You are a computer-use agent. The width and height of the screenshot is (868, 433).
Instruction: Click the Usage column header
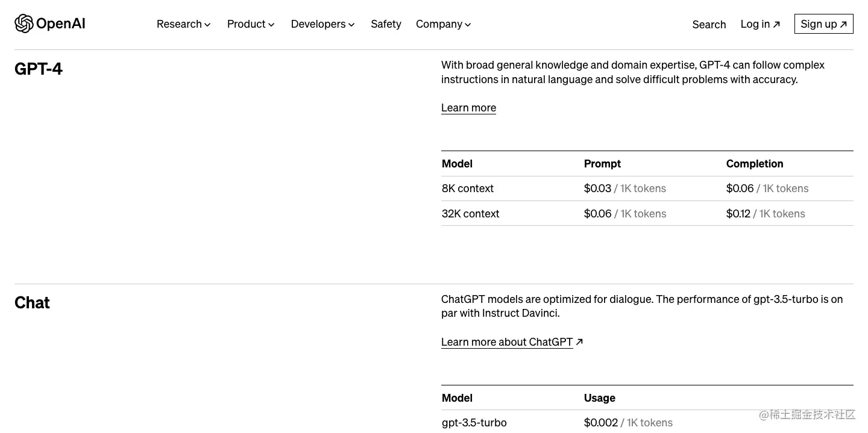[600, 398]
